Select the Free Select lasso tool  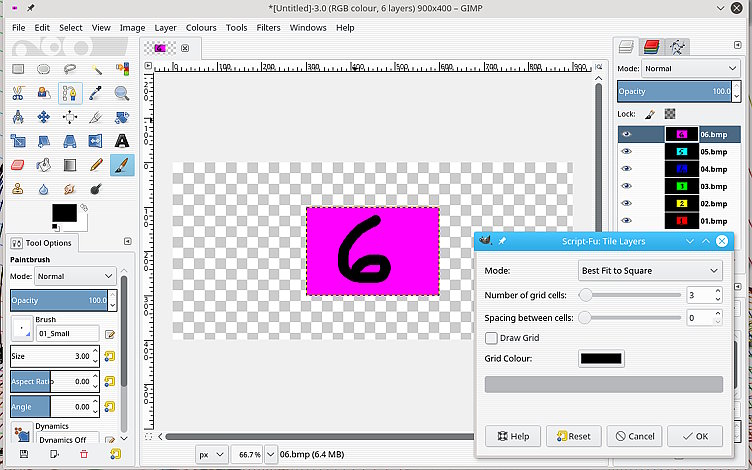pos(70,70)
